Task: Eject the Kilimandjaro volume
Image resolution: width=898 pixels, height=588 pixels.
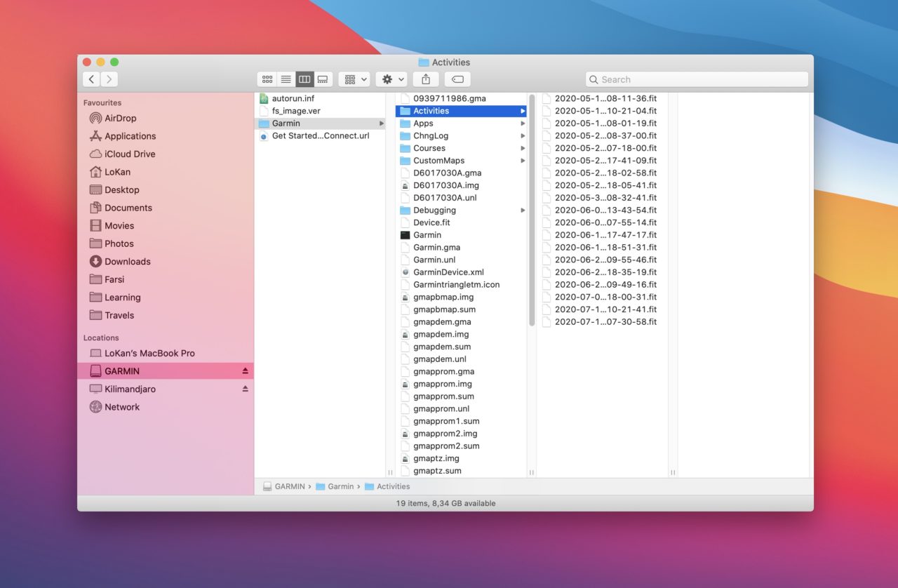Action: (246, 389)
